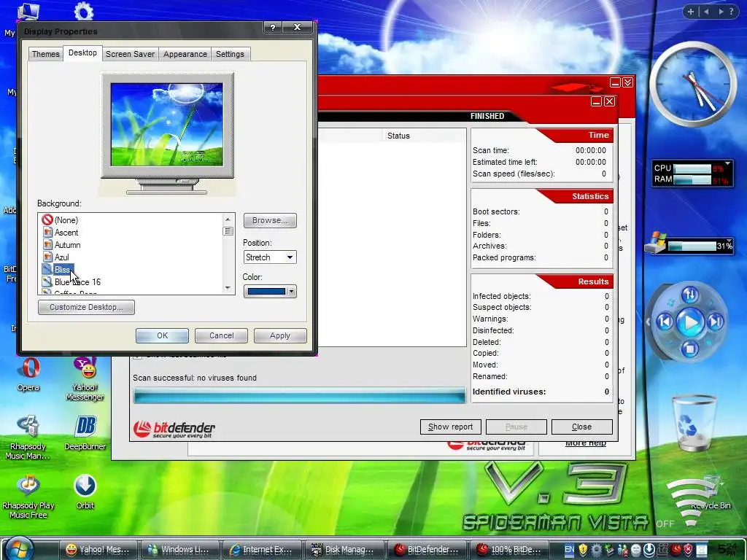Open Rhapsody Play Music Free icon
The width and height of the screenshot is (747, 560).
pyautogui.click(x=28, y=496)
